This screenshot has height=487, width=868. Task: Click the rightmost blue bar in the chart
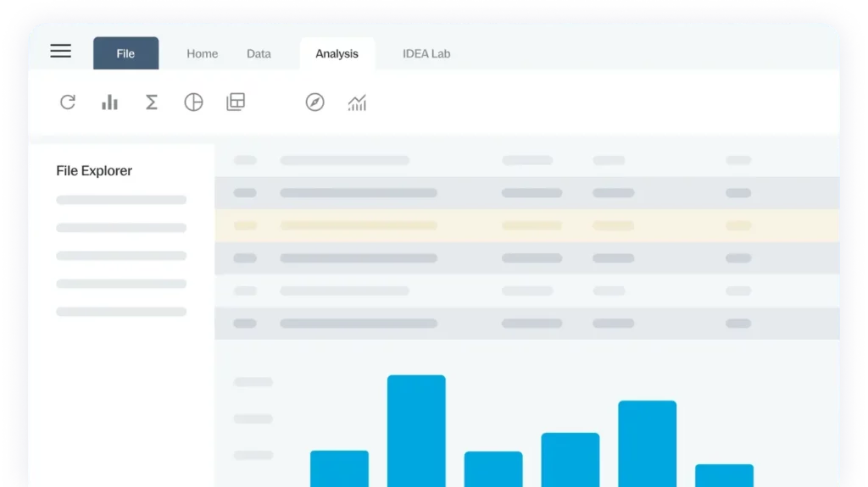tap(724, 474)
